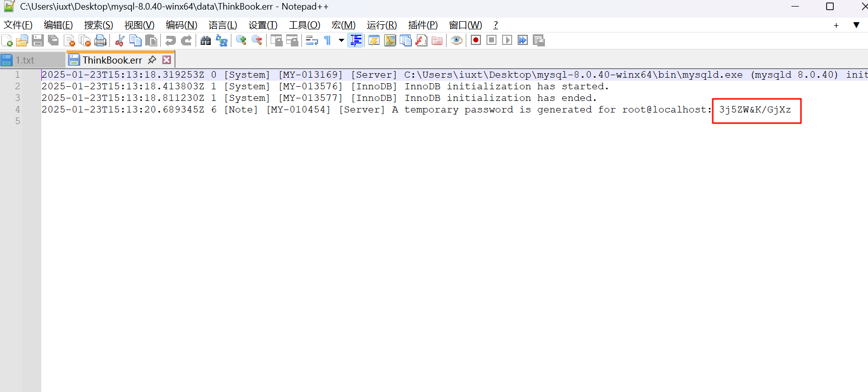Undo the last action

(x=171, y=41)
